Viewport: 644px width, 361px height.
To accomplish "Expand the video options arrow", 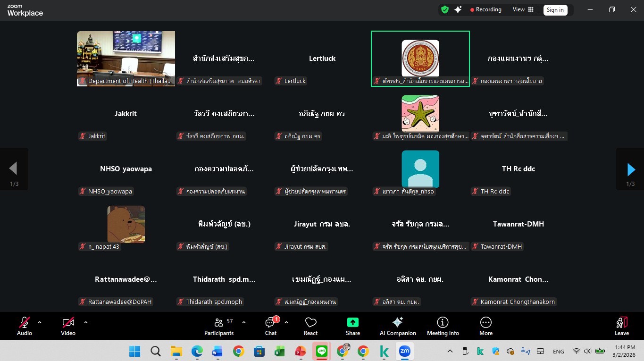I will (86, 323).
